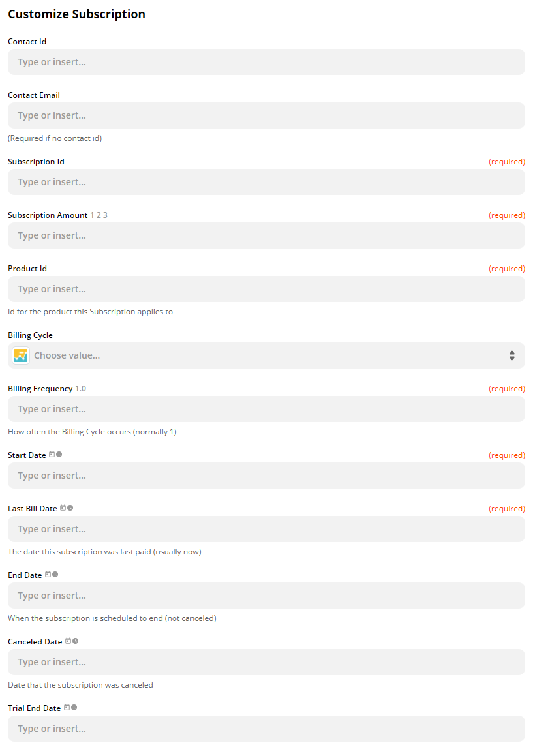The image size is (548, 756).
Task: Focus the Last Bill Date input field
Action: tap(266, 529)
